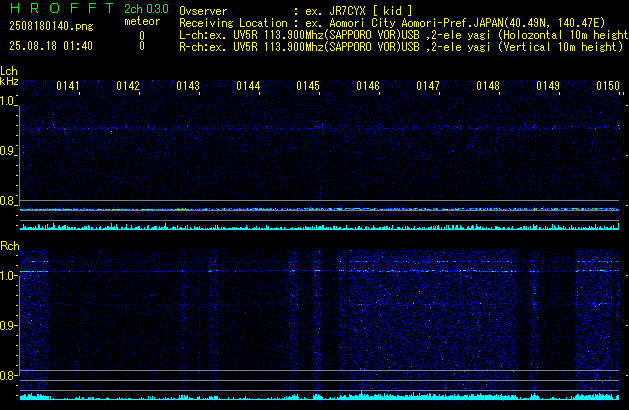Screen dimensions: 629x410
Task: Click the 'kHz' axis unit label
Action: click(9, 81)
